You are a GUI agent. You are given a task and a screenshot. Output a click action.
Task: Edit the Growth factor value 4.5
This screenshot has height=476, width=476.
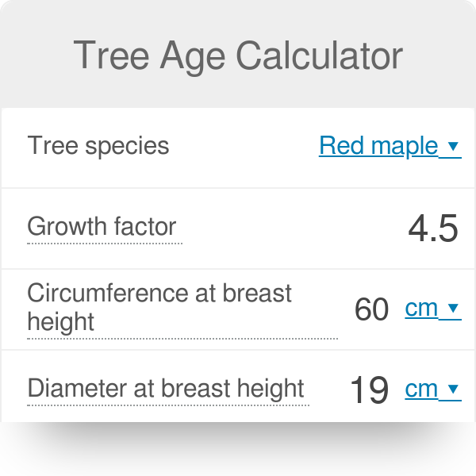point(433,228)
